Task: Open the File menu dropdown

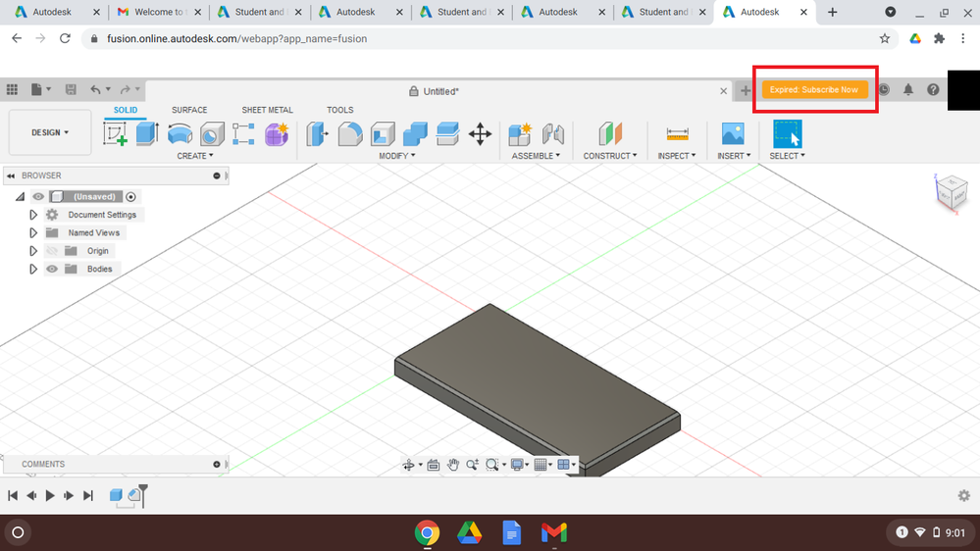Action: (x=40, y=89)
